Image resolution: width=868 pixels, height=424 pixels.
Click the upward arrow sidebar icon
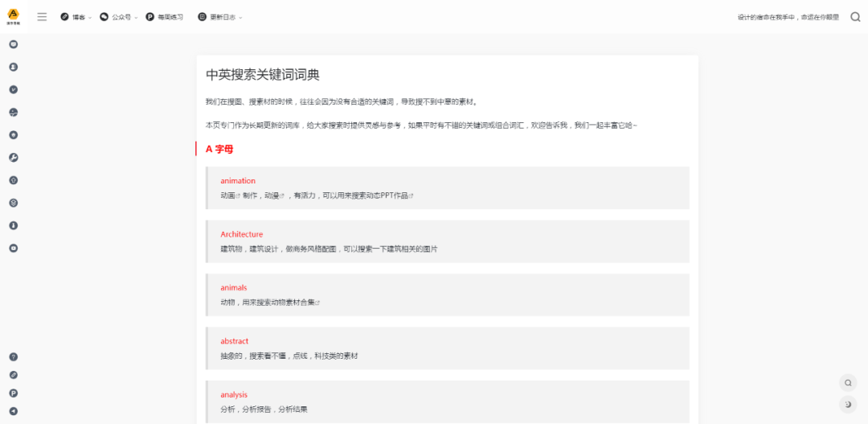pos(14,180)
